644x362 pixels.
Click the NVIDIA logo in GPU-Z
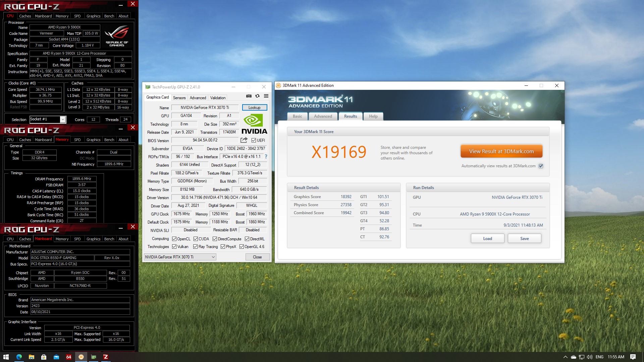tap(254, 124)
